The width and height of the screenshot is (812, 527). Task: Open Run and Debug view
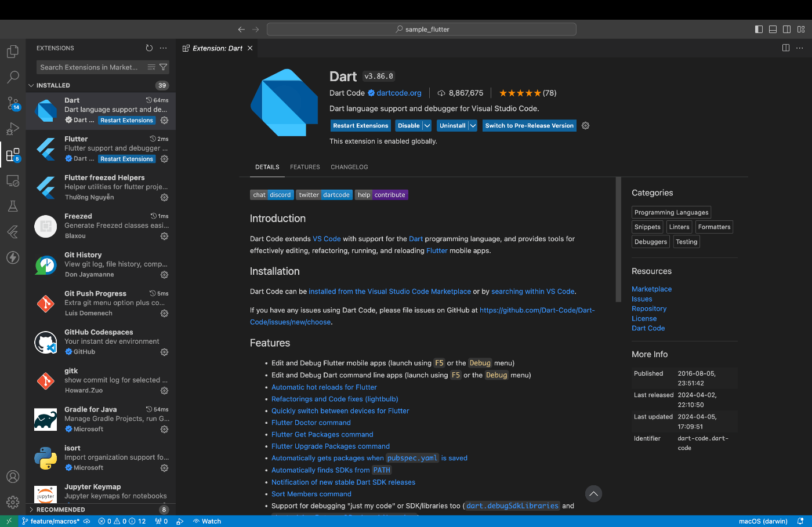pos(13,129)
